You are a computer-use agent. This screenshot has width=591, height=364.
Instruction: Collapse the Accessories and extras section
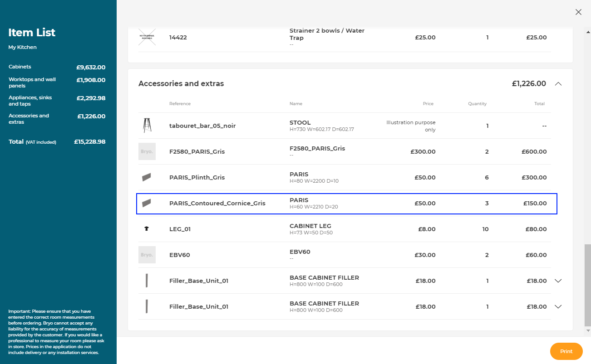(x=558, y=83)
